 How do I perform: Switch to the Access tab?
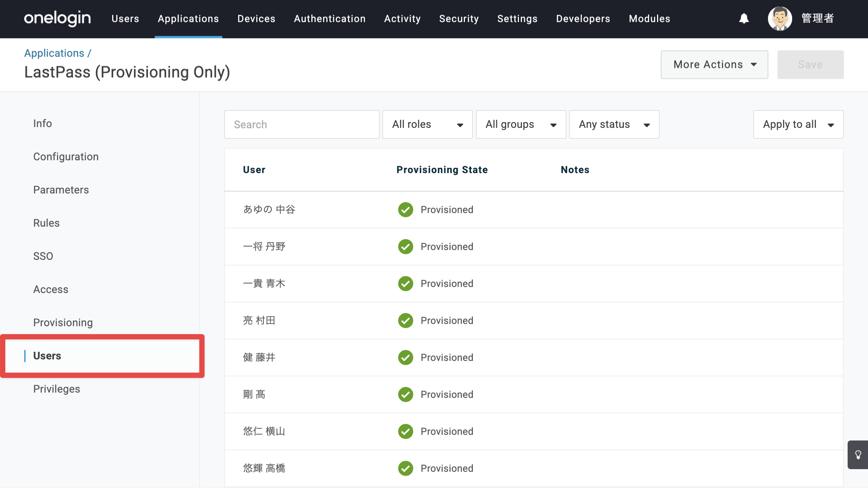51,289
